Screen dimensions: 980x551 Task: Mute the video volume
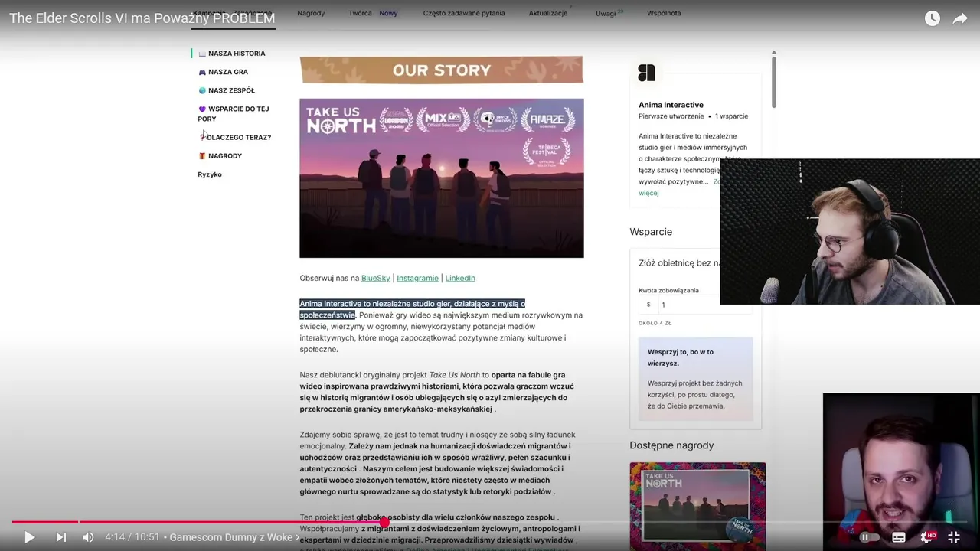[88, 537]
